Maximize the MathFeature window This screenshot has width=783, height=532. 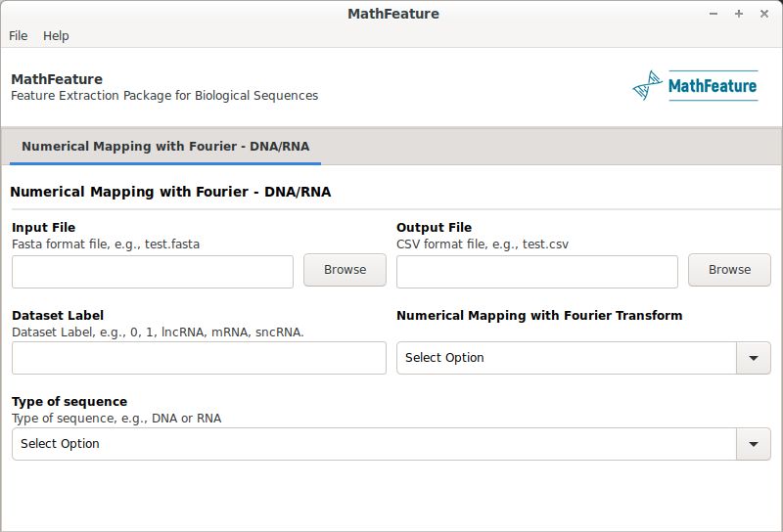pyautogui.click(x=739, y=14)
